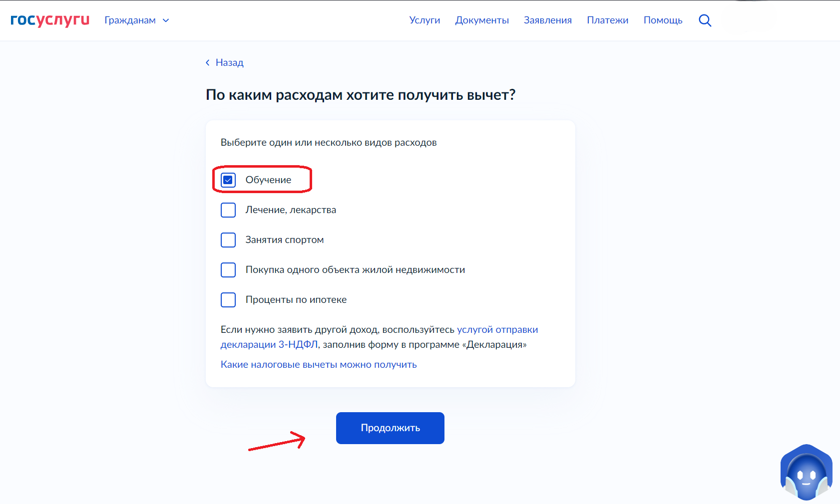Open the robot assistant chat icon
Viewport: 840px width, 504px height.
click(x=806, y=473)
